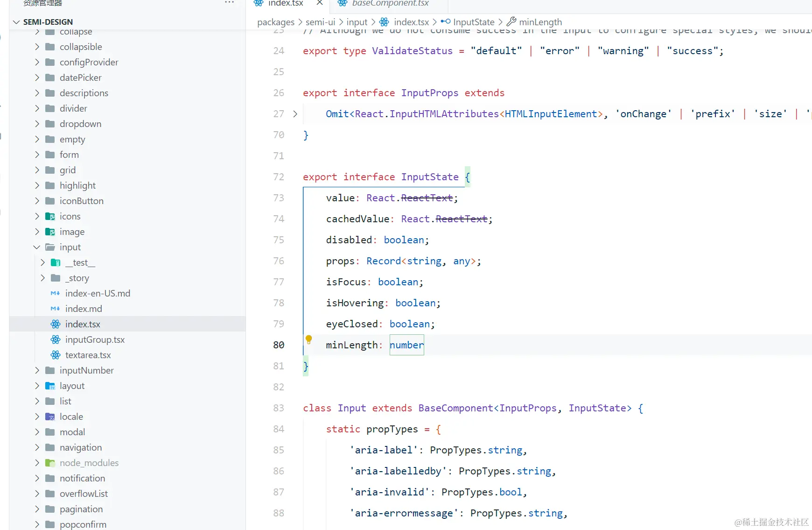The width and height of the screenshot is (812, 530).
Task: Expand the collapsible folder
Action: (x=81, y=47)
